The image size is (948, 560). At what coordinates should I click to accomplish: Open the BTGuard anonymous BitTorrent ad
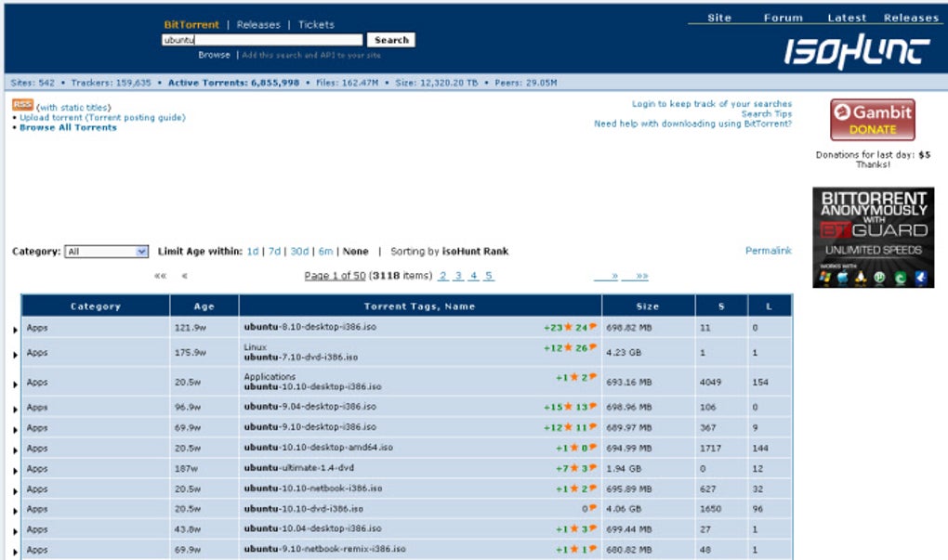click(873, 238)
